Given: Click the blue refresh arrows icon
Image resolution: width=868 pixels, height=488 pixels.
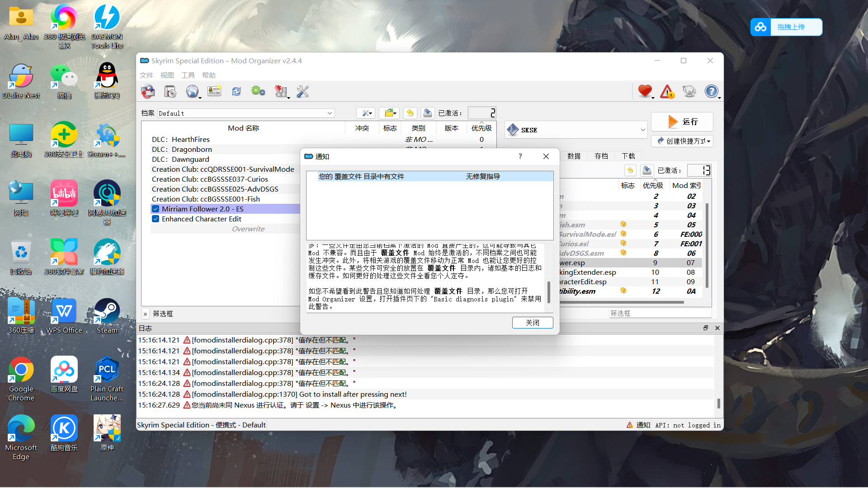Looking at the screenshot, I should [x=236, y=92].
